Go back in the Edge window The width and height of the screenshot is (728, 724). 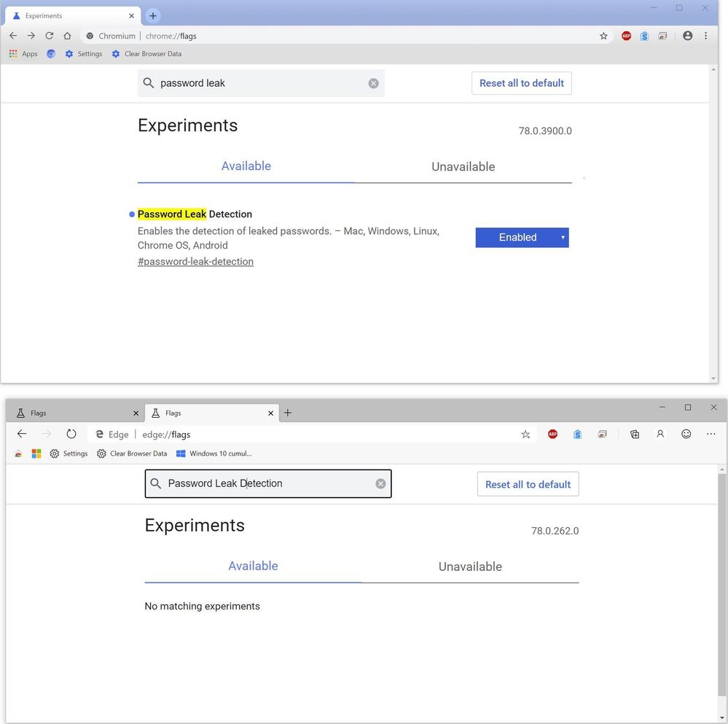pyautogui.click(x=22, y=435)
